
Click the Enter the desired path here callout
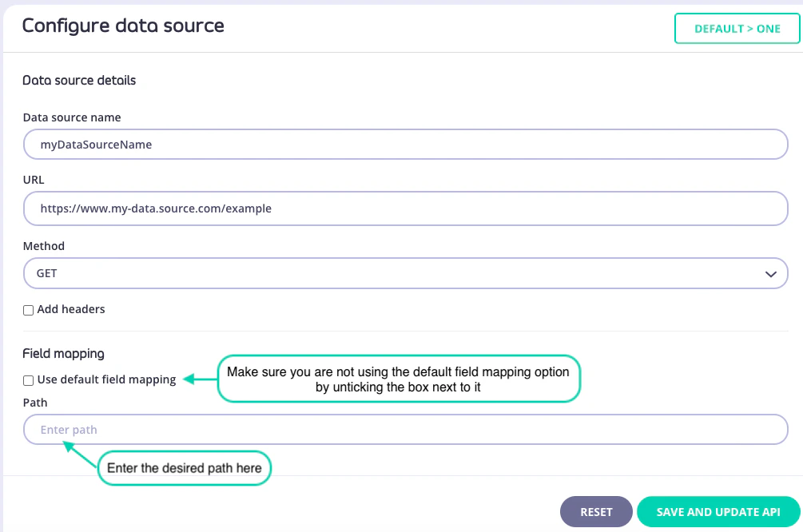(184, 468)
